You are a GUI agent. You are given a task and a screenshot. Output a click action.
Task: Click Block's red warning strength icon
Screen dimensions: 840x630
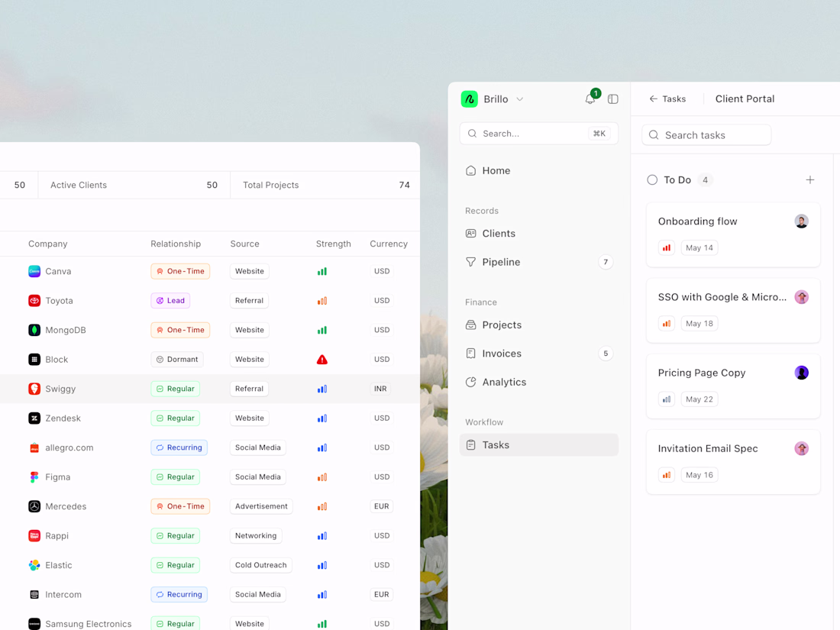[x=322, y=360]
